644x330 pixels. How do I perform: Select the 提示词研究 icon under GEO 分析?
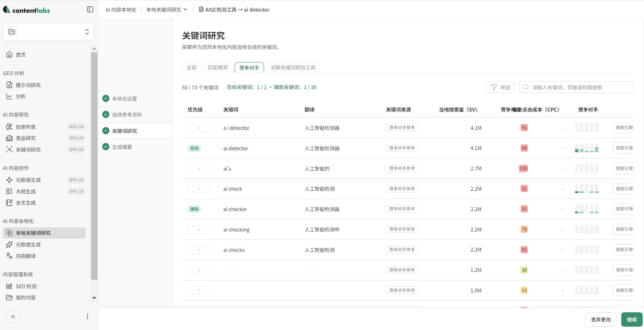[9, 85]
